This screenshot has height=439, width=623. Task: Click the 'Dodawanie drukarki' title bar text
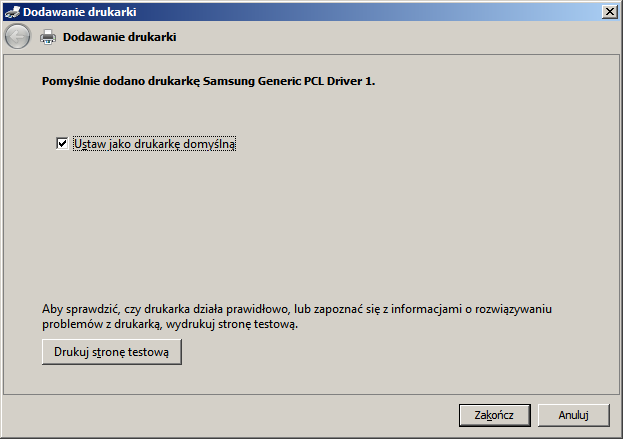pos(79,12)
